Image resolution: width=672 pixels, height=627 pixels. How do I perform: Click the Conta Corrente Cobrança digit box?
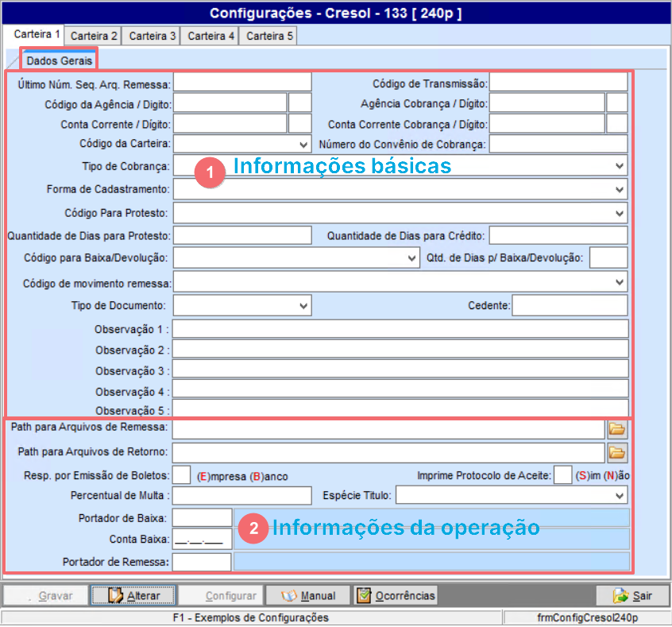click(x=616, y=123)
